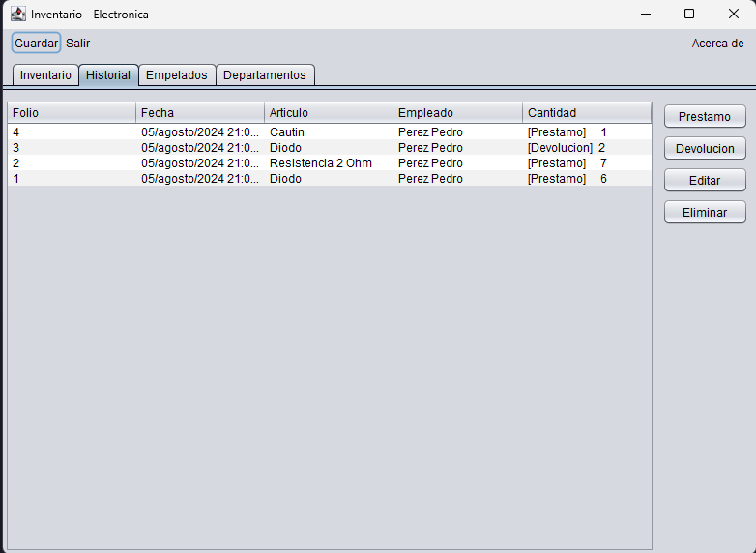Click the Inventario application icon in title bar
Viewport: 756px width, 553px height.
[18, 14]
